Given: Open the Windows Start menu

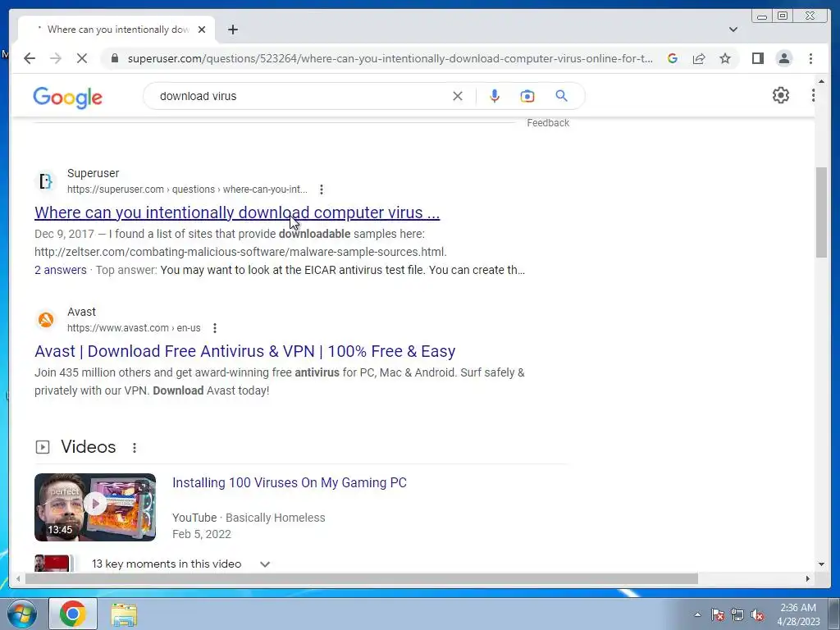Looking at the screenshot, I should pyautogui.click(x=22, y=614).
